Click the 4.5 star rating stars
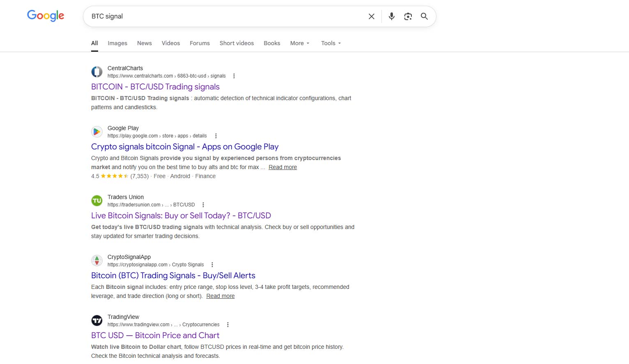629x364 pixels. point(115,176)
